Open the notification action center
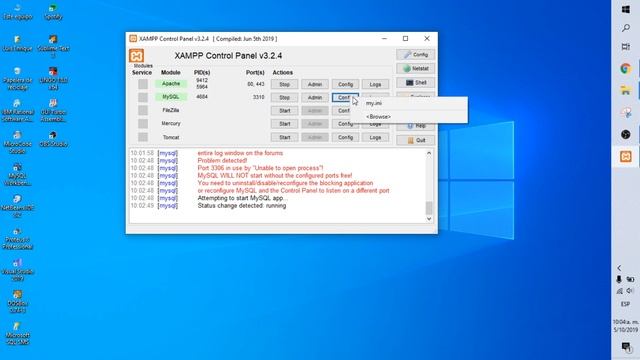The width and height of the screenshot is (640, 360). pyautogui.click(x=626, y=347)
